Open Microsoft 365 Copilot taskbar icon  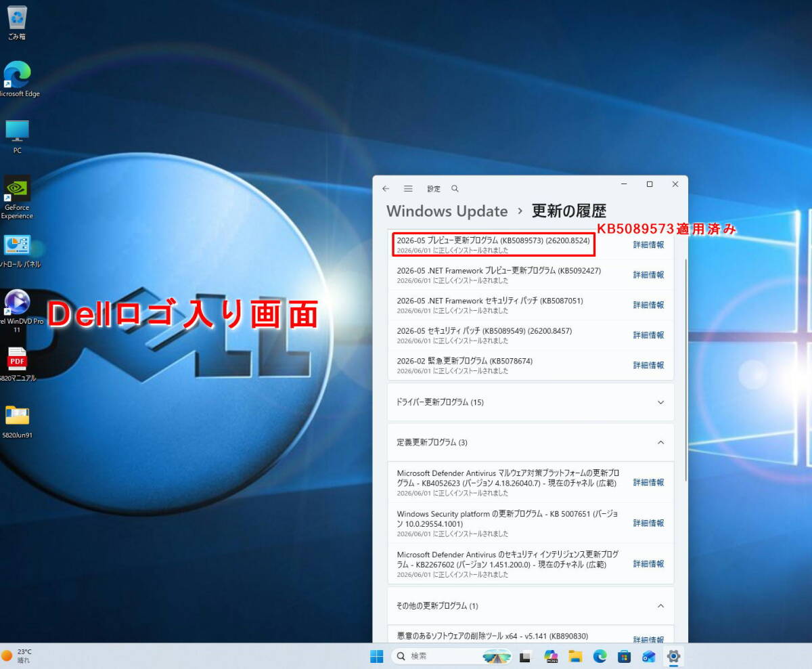(x=551, y=656)
